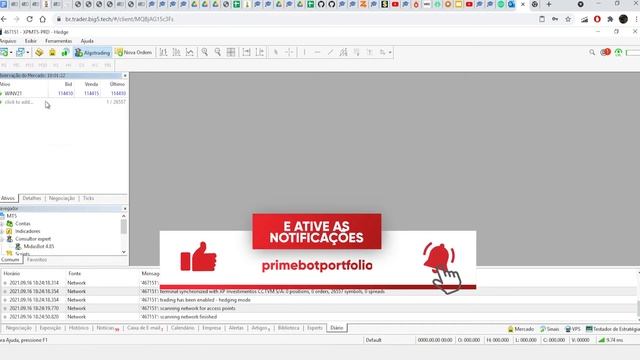Click the Nova Ordem button
The image size is (640, 360).
click(133, 53)
